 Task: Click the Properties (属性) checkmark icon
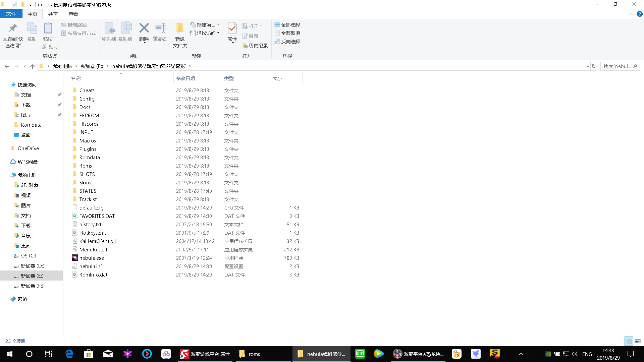(x=232, y=28)
